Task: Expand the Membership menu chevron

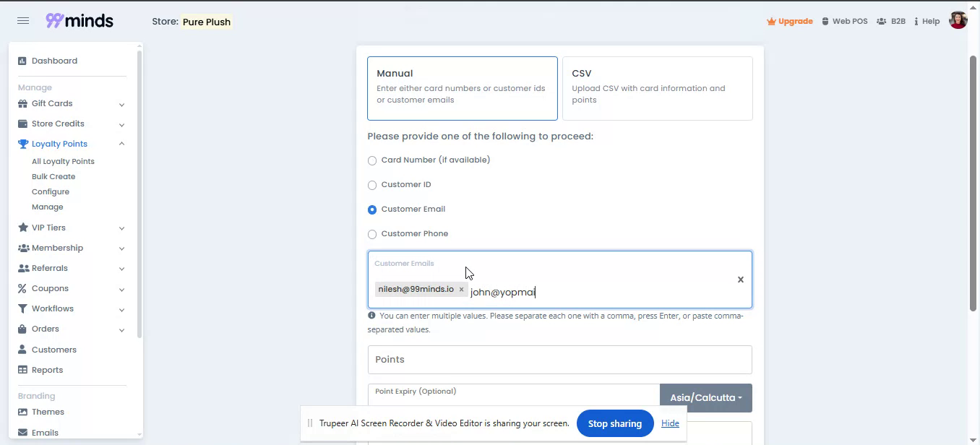Action: point(121,249)
